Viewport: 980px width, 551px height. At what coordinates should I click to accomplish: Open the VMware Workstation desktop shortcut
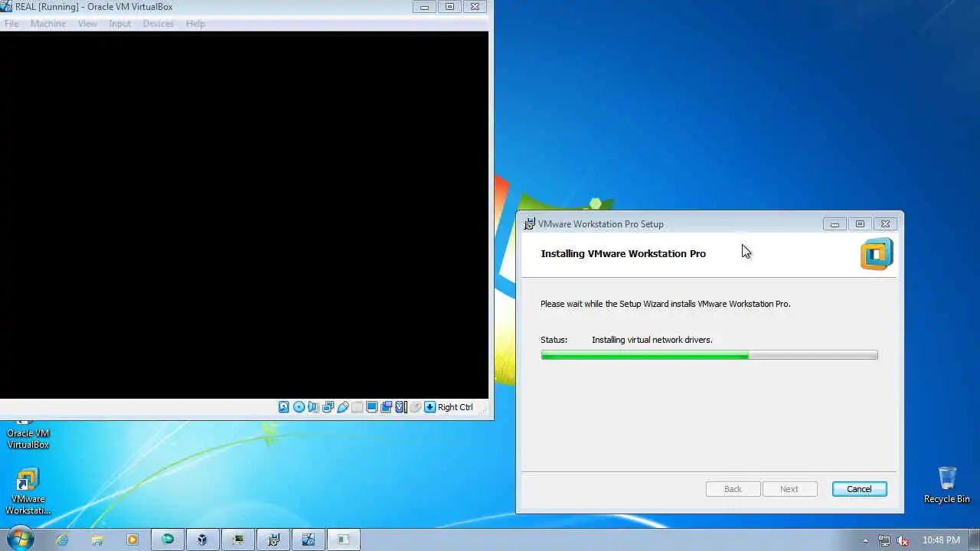pyautogui.click(x=28, y=491)
